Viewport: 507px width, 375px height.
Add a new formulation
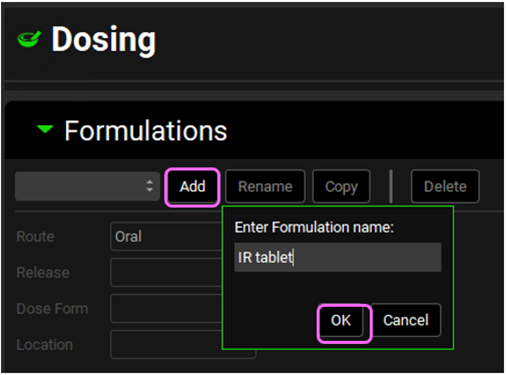coord(192,186)
